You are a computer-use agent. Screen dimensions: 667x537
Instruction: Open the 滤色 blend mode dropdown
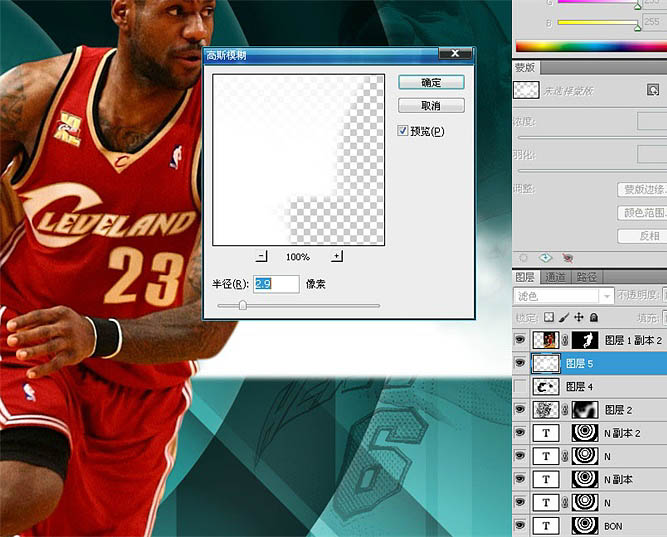pos(563,296)
